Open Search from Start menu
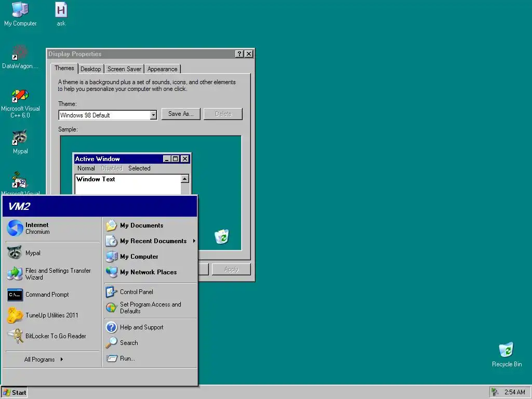This screenshot has height=399, width=532. tap(151, 343)
